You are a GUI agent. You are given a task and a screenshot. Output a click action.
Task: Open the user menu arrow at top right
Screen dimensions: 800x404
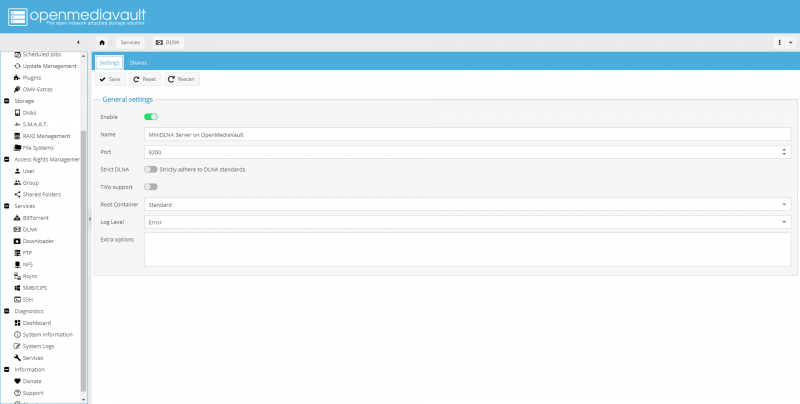tap(791, 43)
